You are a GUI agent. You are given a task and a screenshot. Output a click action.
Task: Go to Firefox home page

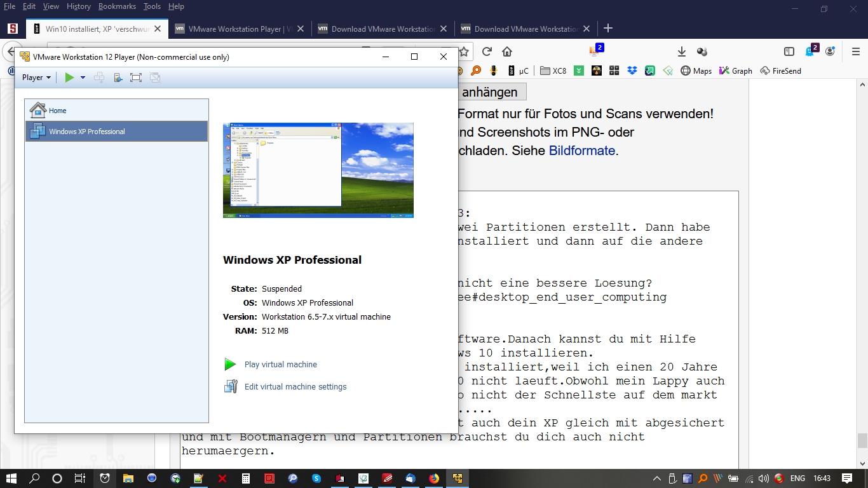tap(507, 51)
